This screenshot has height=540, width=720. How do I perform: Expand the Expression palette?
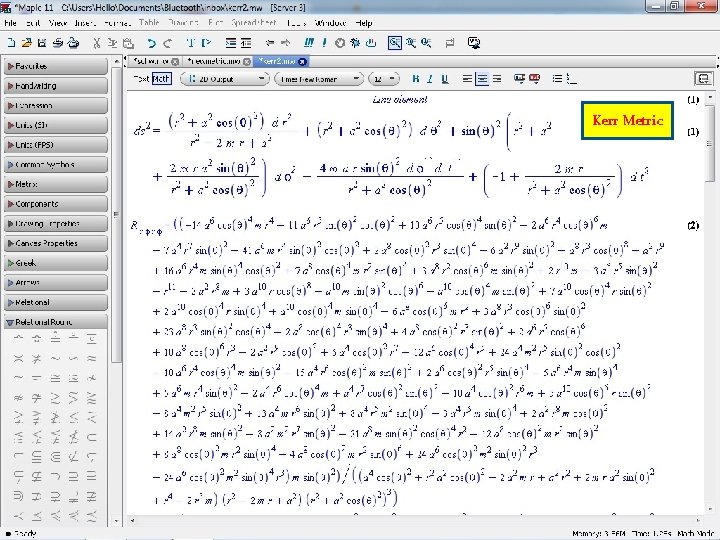(56, 106)
